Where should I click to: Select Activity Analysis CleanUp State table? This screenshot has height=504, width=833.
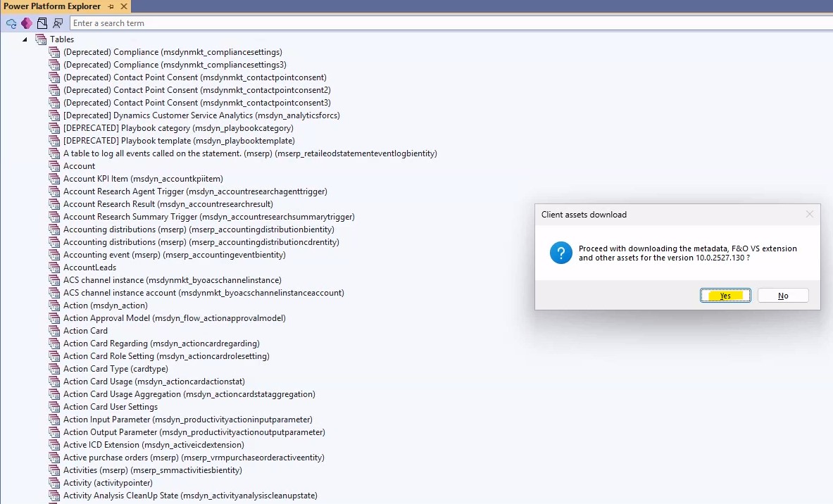(190, 496)
